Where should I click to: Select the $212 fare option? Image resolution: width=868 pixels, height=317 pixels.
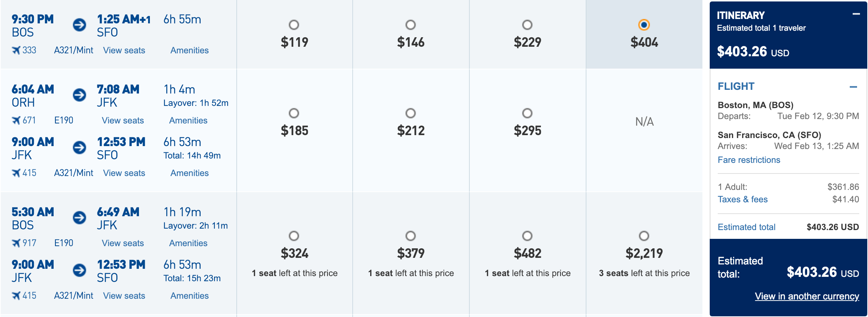pos(411,113)
